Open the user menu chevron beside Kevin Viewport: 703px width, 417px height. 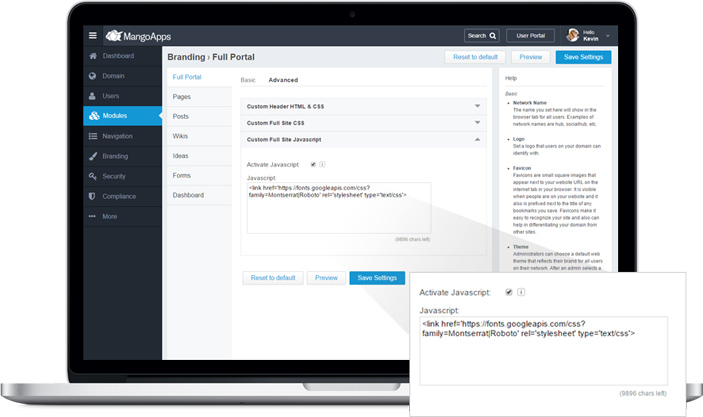pyautogui.click(x=608, y=36)
